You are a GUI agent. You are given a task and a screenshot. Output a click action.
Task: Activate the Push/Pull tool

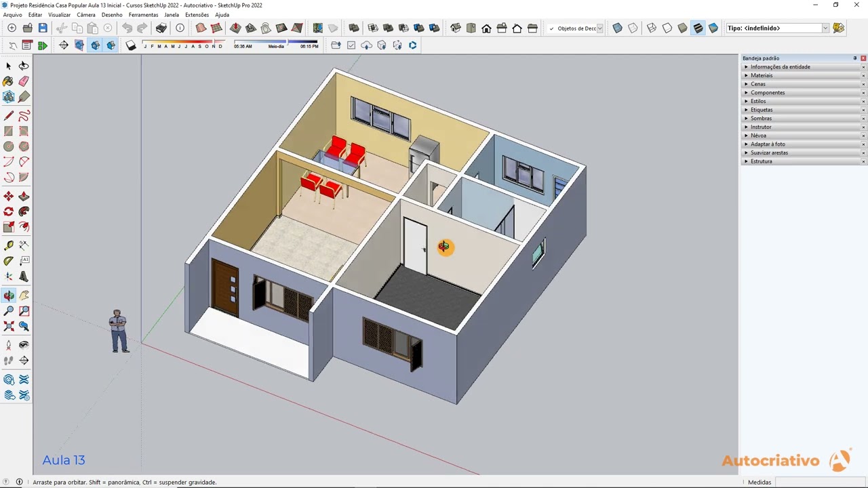click(24, 196)
